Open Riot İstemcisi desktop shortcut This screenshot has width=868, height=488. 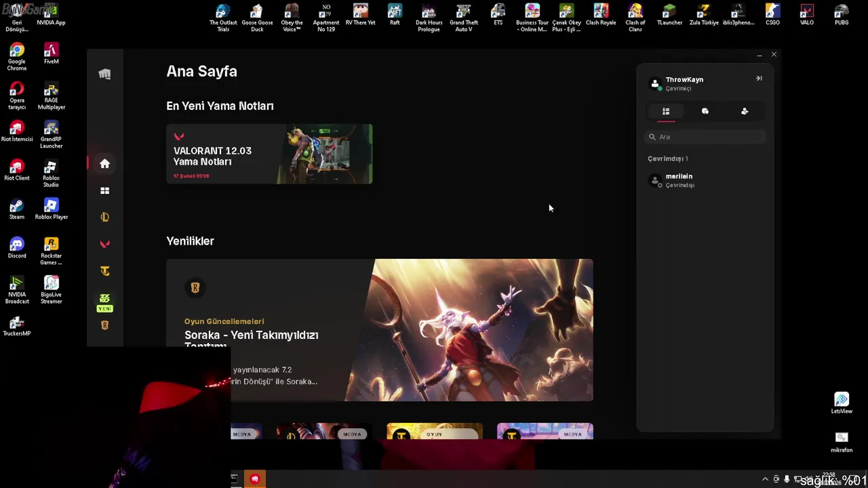(17, 131)
